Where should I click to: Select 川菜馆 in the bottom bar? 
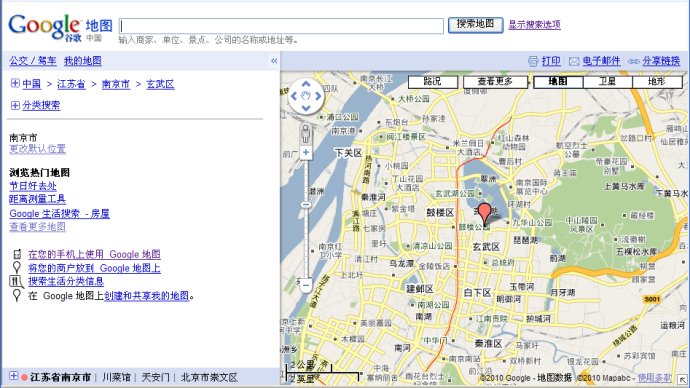pyautogui.click(x=117, y=377)
